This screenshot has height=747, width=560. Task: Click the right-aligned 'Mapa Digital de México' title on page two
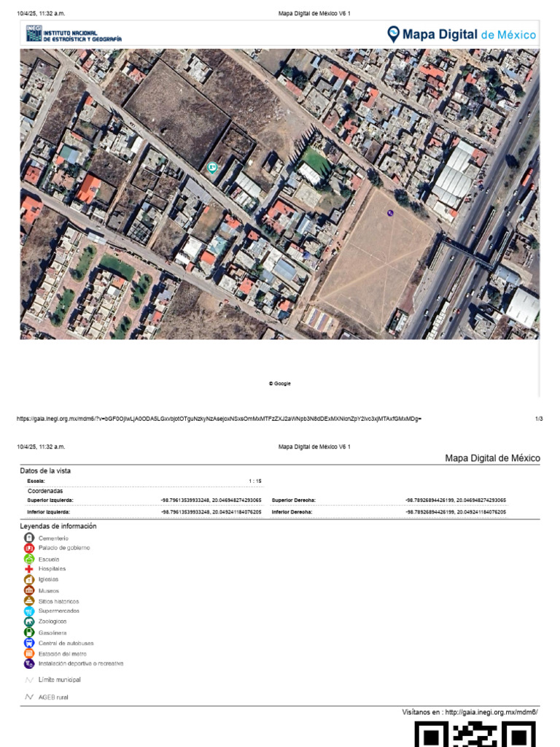[492, 458]
